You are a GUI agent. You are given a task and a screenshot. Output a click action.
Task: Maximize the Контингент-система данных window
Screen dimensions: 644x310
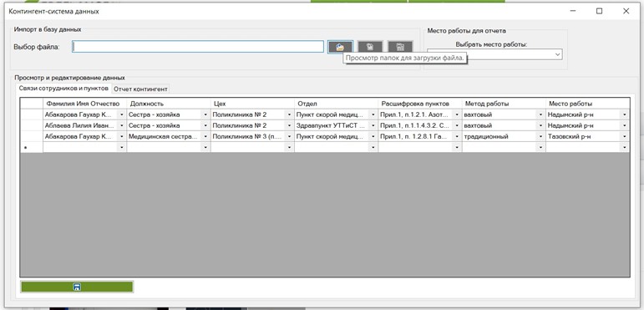point(599,12)
